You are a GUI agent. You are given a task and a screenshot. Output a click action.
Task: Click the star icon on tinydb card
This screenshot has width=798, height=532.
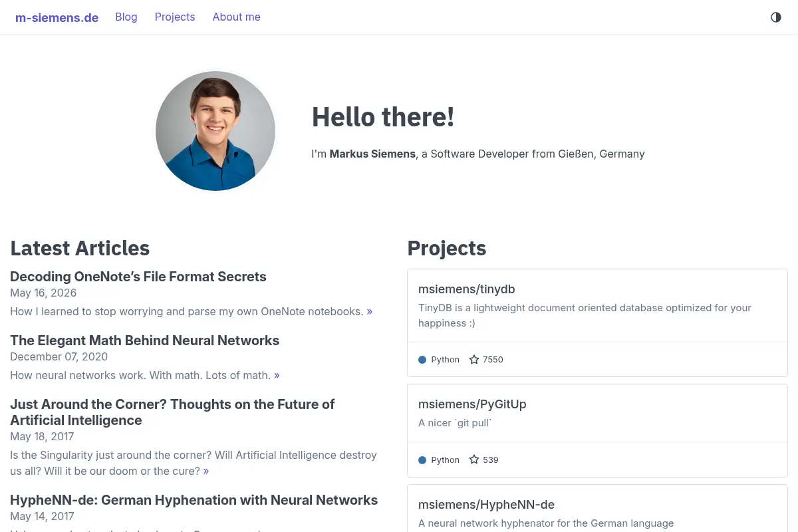(474, 359)
